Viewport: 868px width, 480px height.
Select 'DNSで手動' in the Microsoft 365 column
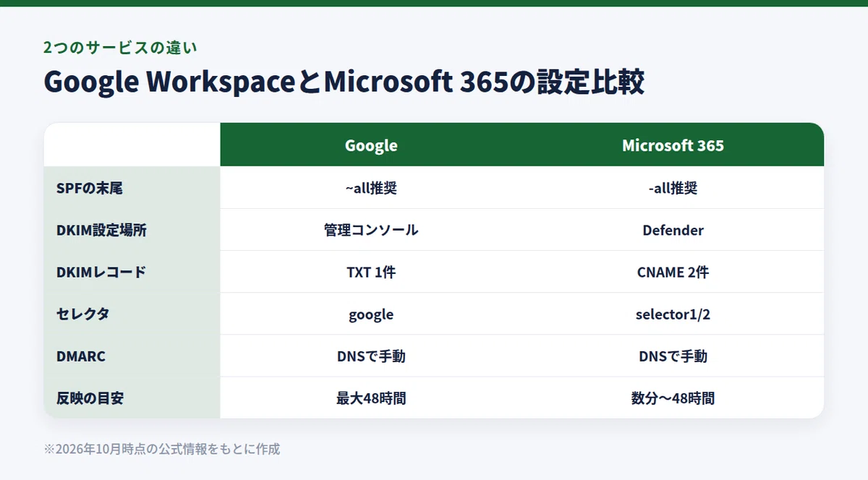673,356
